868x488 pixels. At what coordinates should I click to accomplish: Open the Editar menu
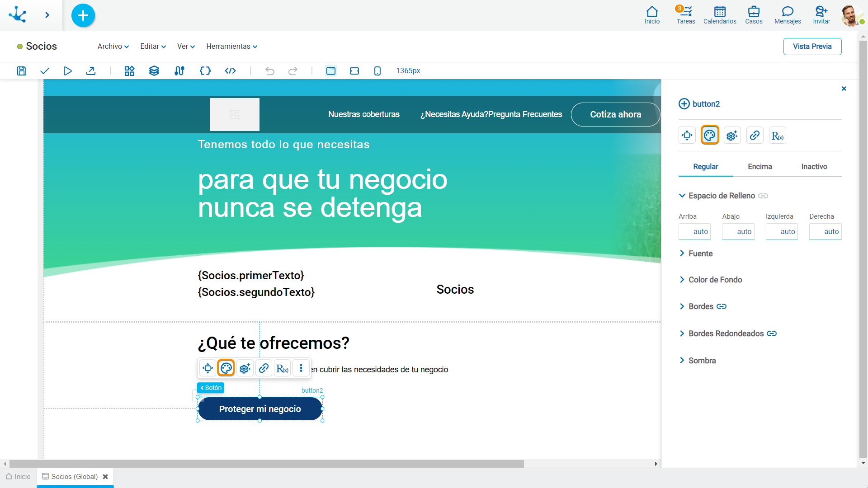153,47
